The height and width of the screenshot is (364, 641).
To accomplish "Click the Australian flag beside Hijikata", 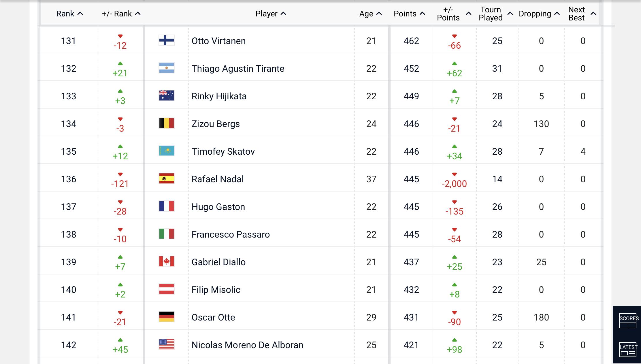I will coord(166,96).
